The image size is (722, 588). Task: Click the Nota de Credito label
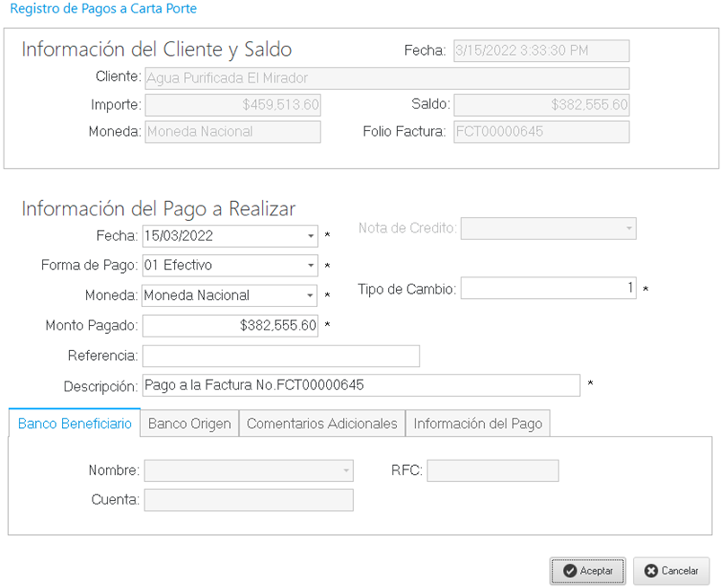[408, 228]
